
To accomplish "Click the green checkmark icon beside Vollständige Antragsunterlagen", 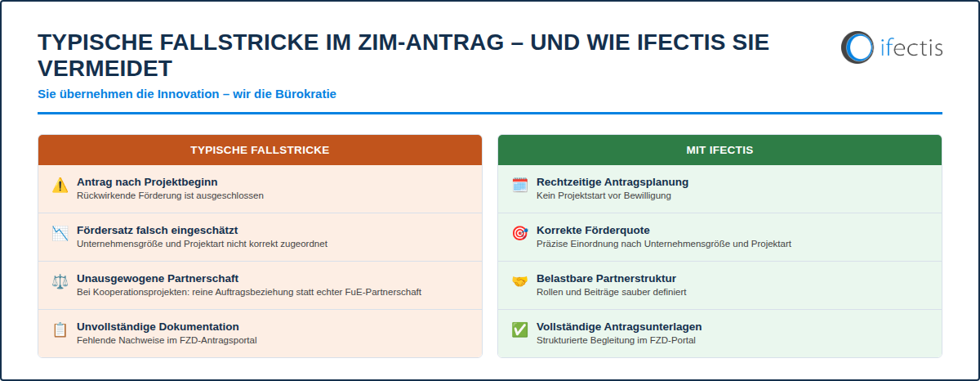I will pyautogui.click(x=519, y=329).
